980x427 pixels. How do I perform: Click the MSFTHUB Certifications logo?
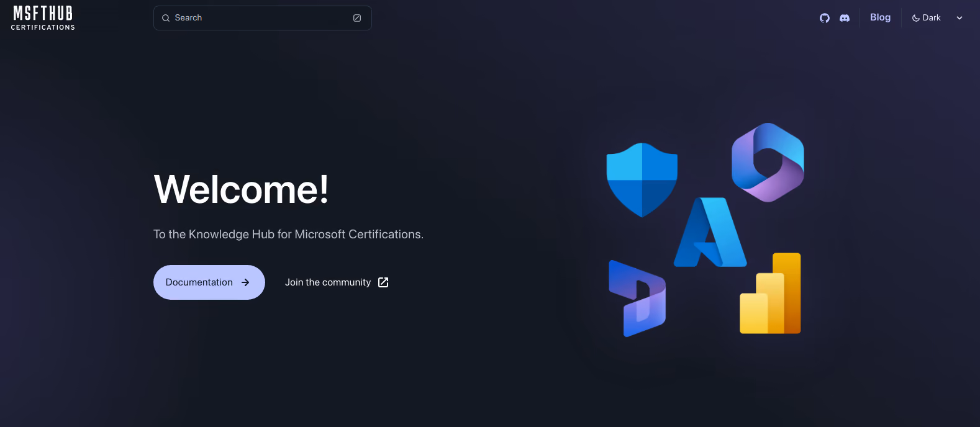click(x=43, y=18)
